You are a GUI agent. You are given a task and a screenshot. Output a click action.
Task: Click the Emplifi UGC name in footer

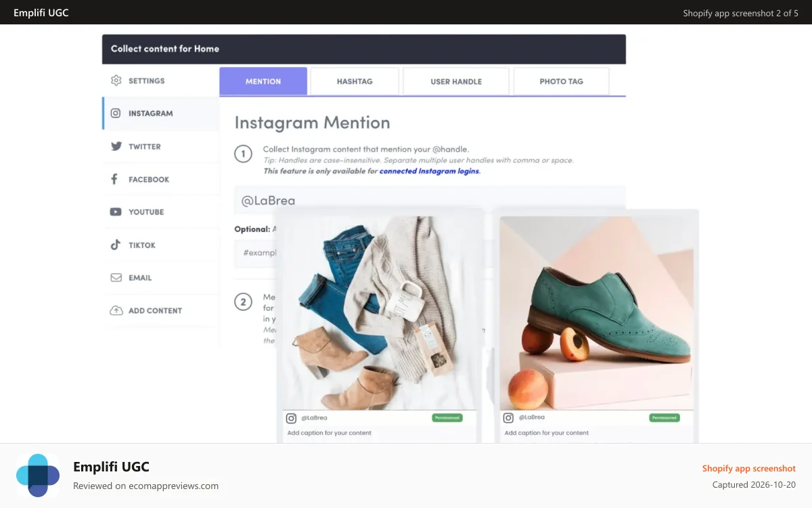click(x=111, y=467)
